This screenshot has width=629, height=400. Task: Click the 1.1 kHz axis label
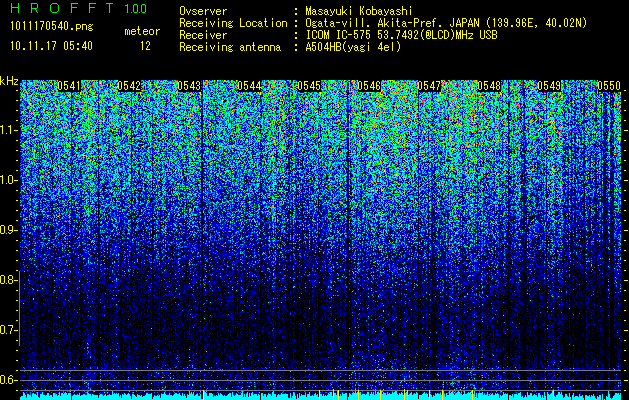pyautogui.click(x=7, y=130)
